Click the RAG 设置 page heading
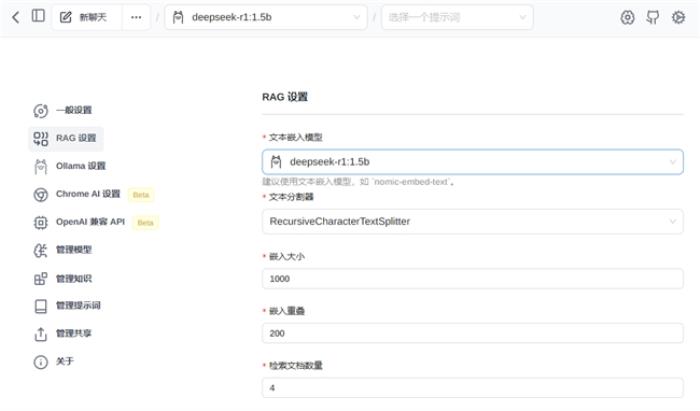 click(x=285, y=97)
